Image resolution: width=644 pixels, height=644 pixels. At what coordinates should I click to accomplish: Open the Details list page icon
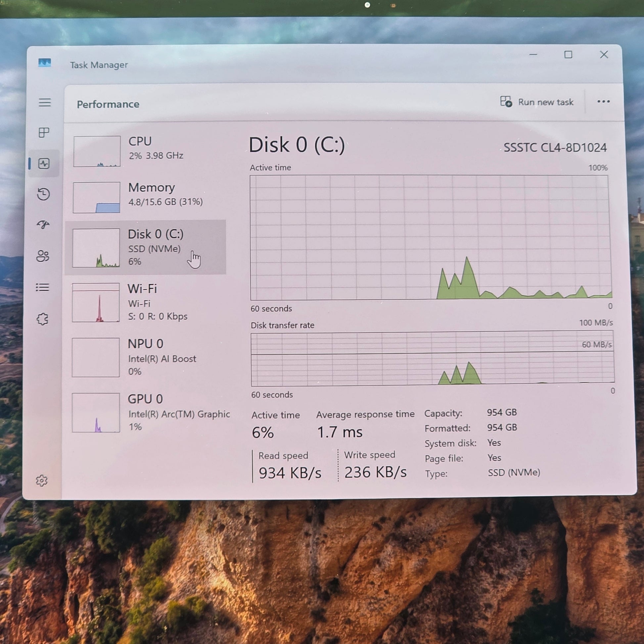tap(43, 287)
